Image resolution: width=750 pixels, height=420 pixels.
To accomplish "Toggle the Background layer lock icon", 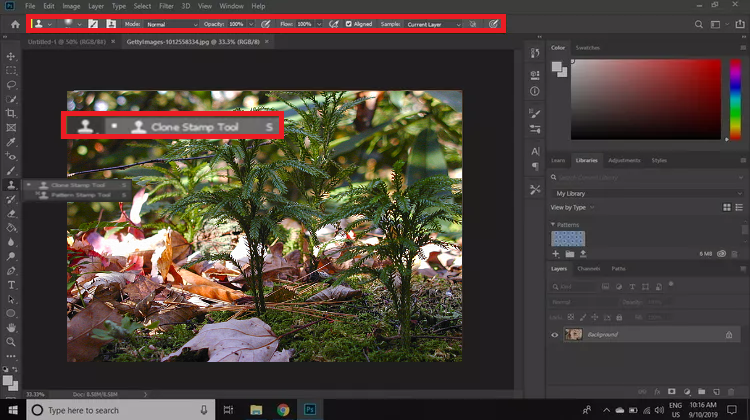I will pos(729,335).
